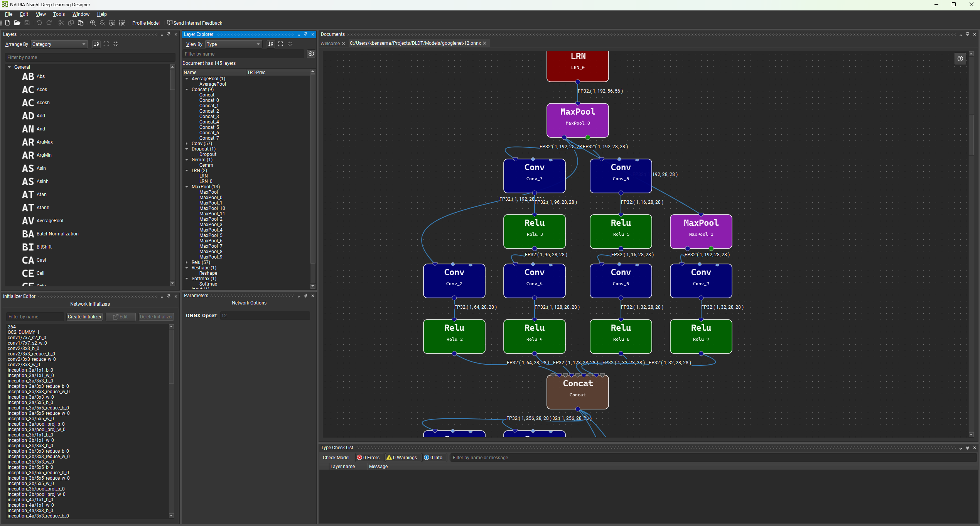Select the red LRN_0 node
The height and width of the screenshot is (526, 980).
coord(577,66)
